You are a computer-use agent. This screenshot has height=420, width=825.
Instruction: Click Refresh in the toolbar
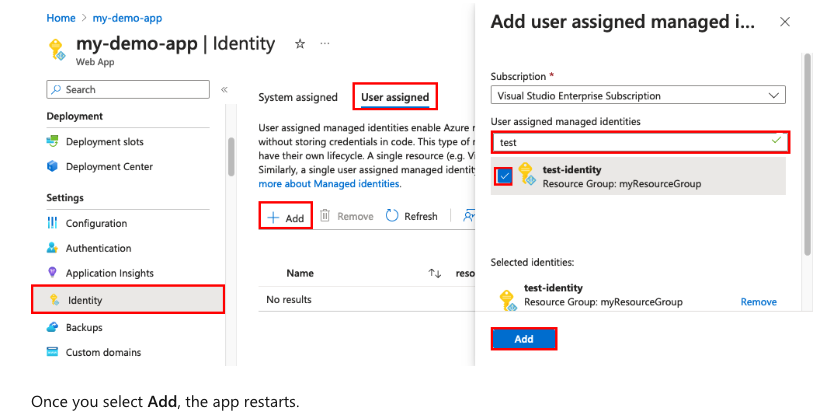[412, 216]
